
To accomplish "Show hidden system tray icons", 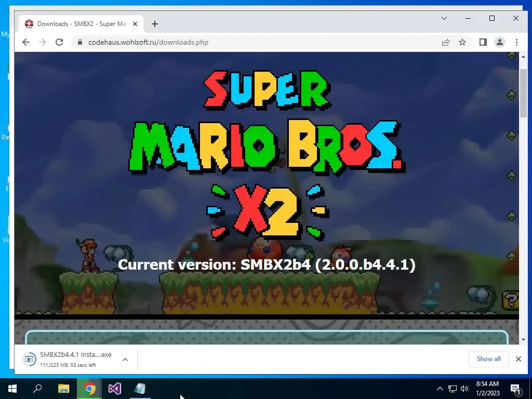I will tap(440, 389).
